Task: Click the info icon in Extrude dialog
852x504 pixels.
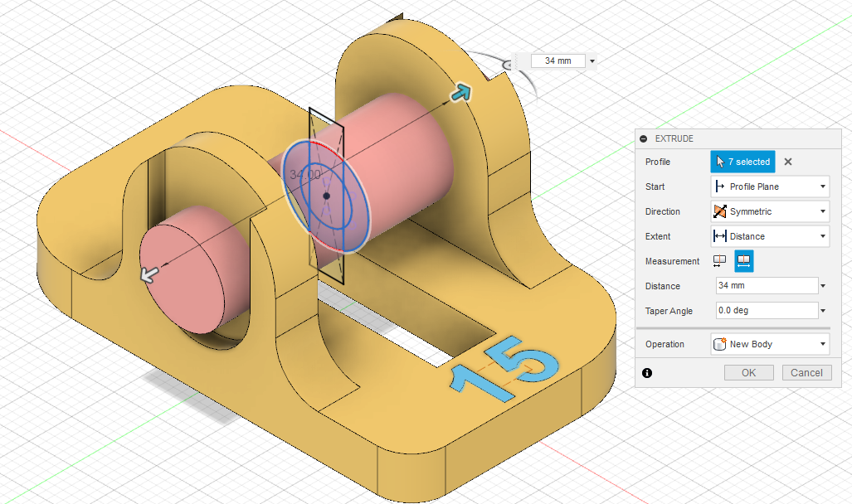Action: pyautogui.click(x=647, y=372)
